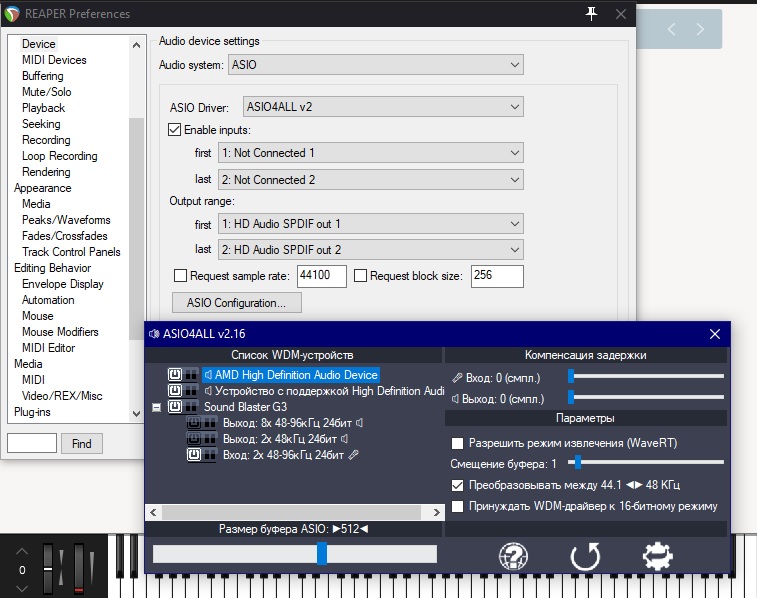The width and height of the screenshot is (757, 598).
Task: Open the ASIO Driver dropdown
Action: click(x=383, y=107)
